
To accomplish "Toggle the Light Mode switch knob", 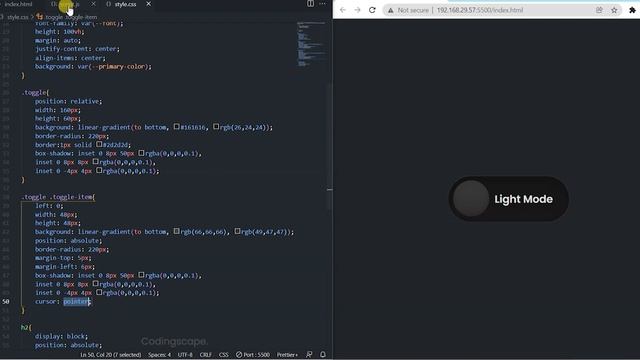I will click(x=471, y=198).
